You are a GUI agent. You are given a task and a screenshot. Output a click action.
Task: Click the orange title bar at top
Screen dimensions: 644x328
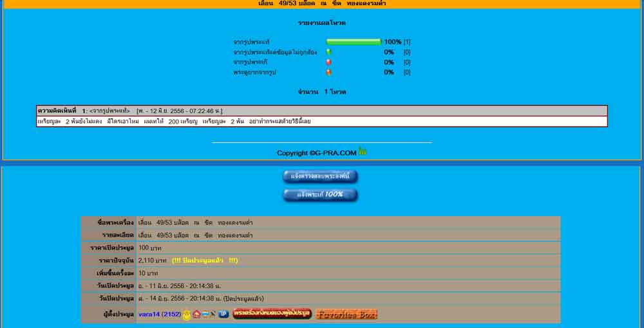(x=322, y=4)
